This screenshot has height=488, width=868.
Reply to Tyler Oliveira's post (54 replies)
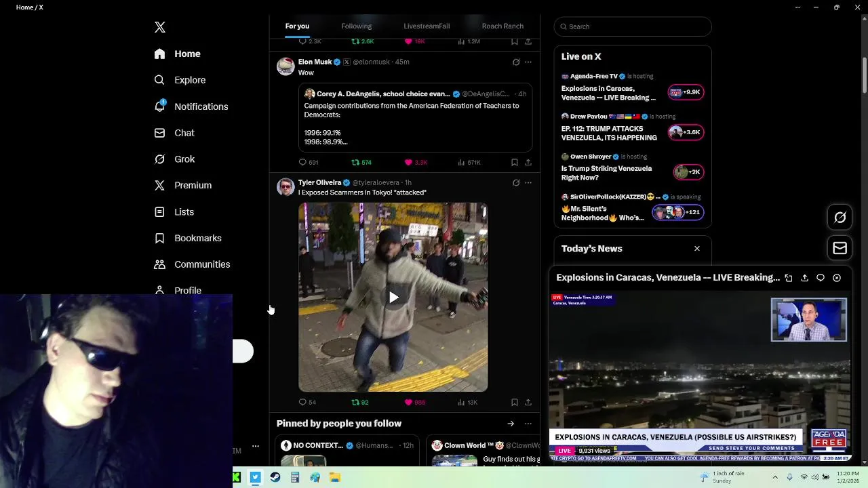(x=307, y=402)
